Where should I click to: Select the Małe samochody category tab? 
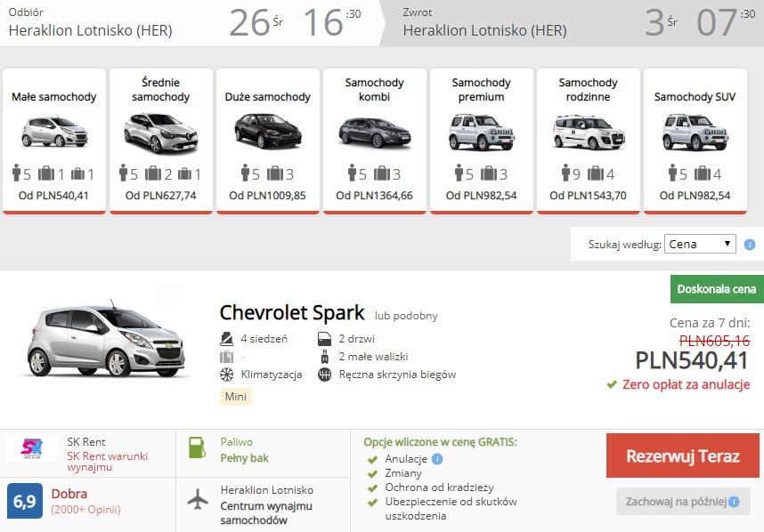54,141
